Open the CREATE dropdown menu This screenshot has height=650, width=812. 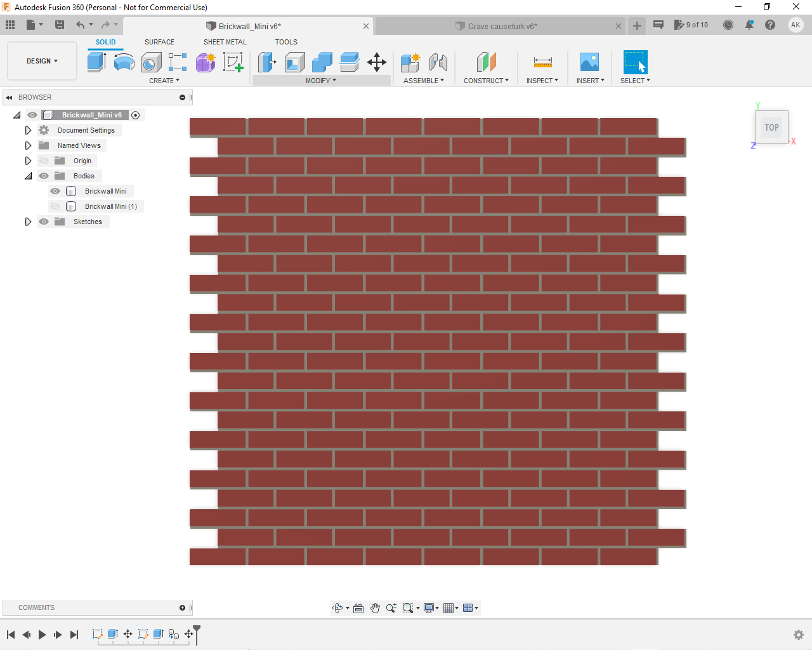[x=164, y=81]
